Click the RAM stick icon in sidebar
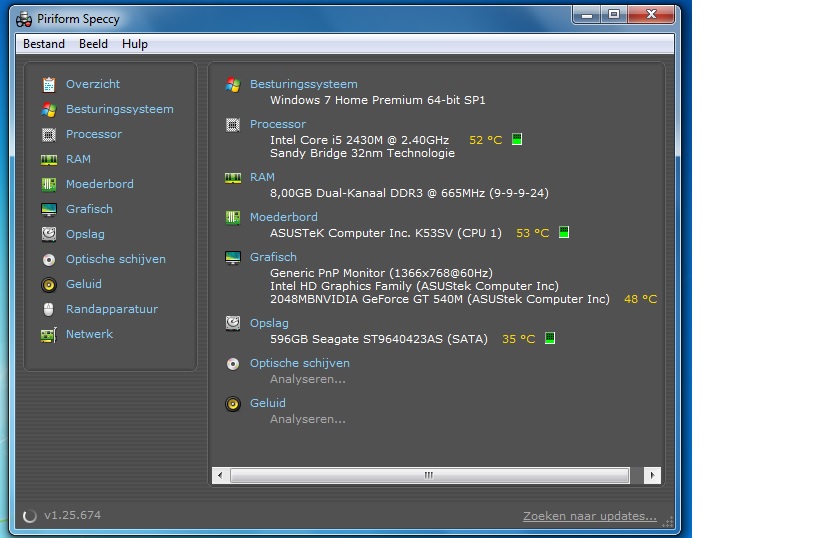The height and width of the screenshot is (538, 819). pos(49,159)
